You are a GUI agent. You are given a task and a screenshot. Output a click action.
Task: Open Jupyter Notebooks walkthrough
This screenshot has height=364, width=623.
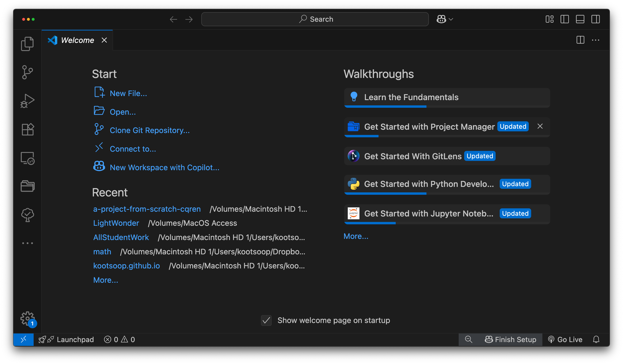tap(447, 214)
